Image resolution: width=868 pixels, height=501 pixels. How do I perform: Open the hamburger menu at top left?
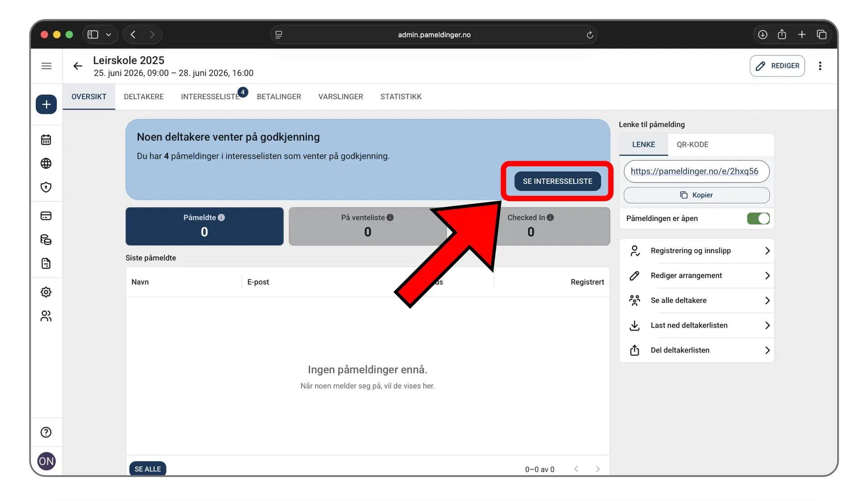pos(46,66)
